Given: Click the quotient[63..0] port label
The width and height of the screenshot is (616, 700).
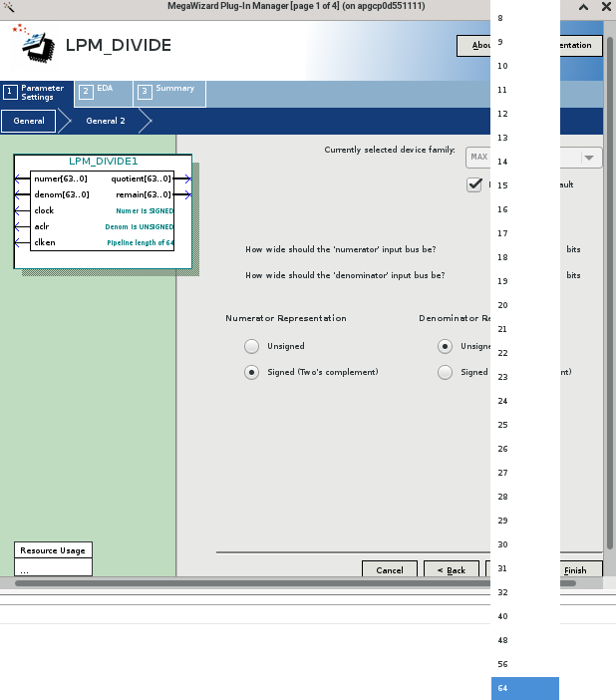Looking at the screenshot, I should tap(142, 179).
